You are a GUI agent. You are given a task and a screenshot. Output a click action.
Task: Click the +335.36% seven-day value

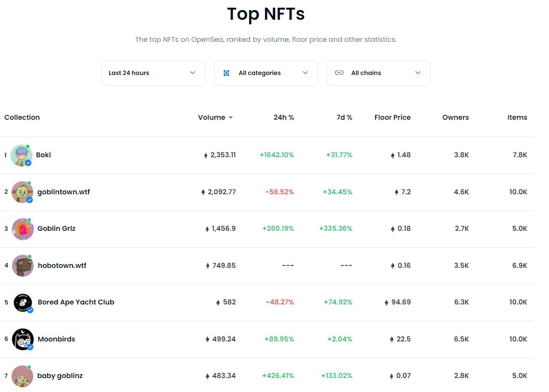[x=335, y=228]
